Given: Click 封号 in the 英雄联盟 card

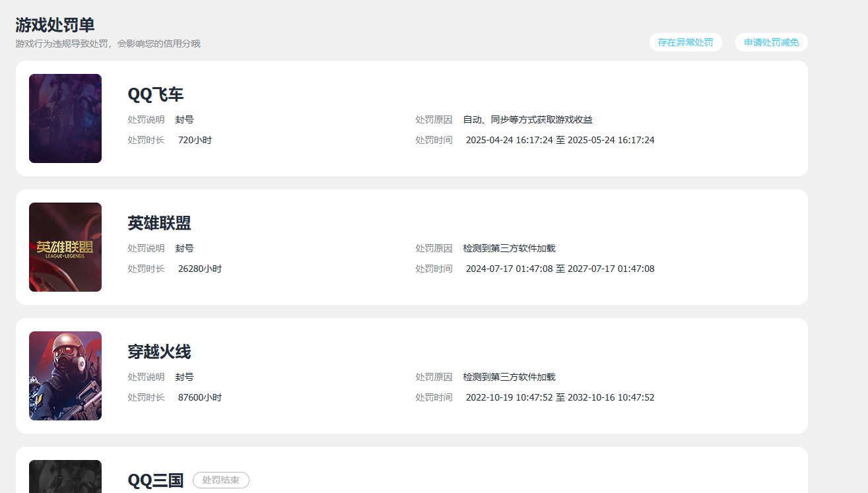Looking at the screenshot, I should [x=185, y=248].
